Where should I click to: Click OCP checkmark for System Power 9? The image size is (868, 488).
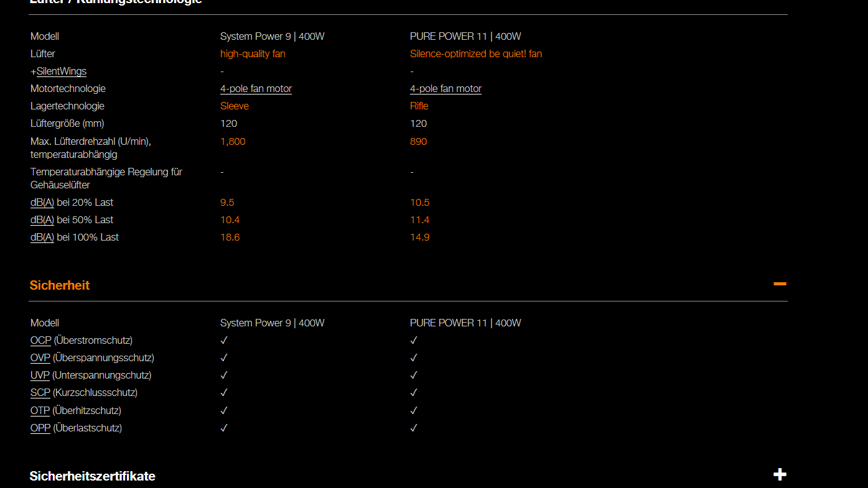224,341
